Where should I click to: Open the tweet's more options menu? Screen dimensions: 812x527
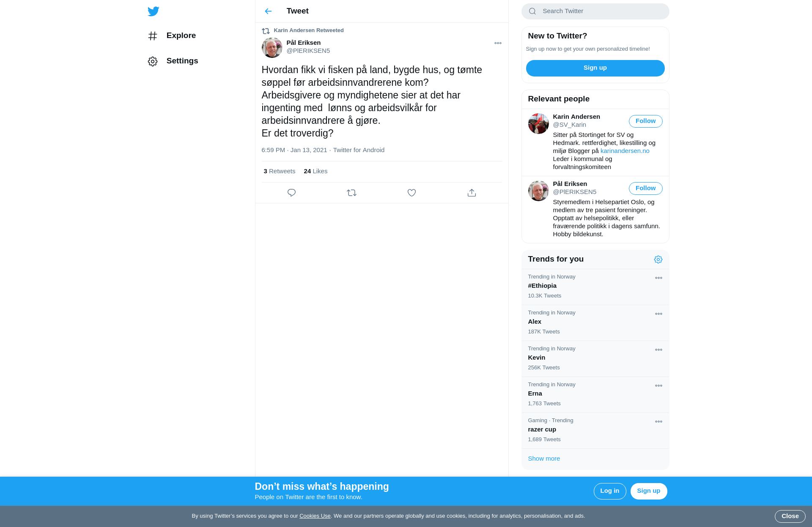coord(498,43)
